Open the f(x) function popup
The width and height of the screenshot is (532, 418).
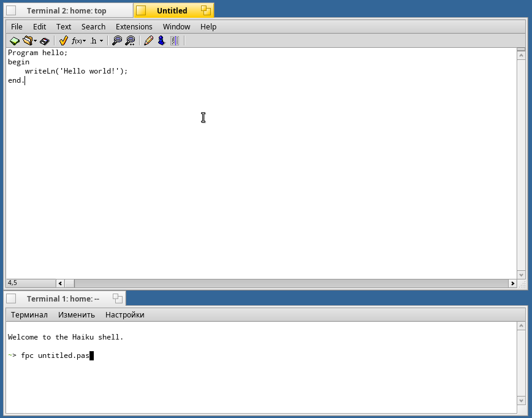(x=78, y=41)
